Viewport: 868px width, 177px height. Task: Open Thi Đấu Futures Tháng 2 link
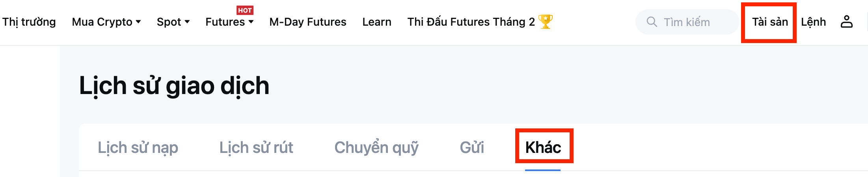coord(471,22)
